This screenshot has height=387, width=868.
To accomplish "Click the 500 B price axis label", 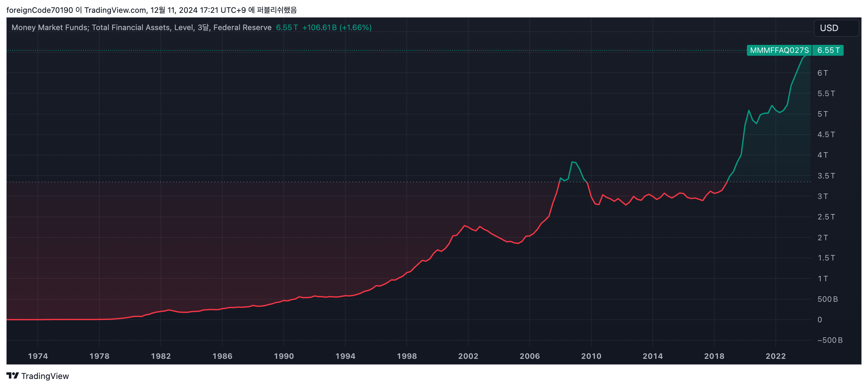I will (x=828, y=299).
